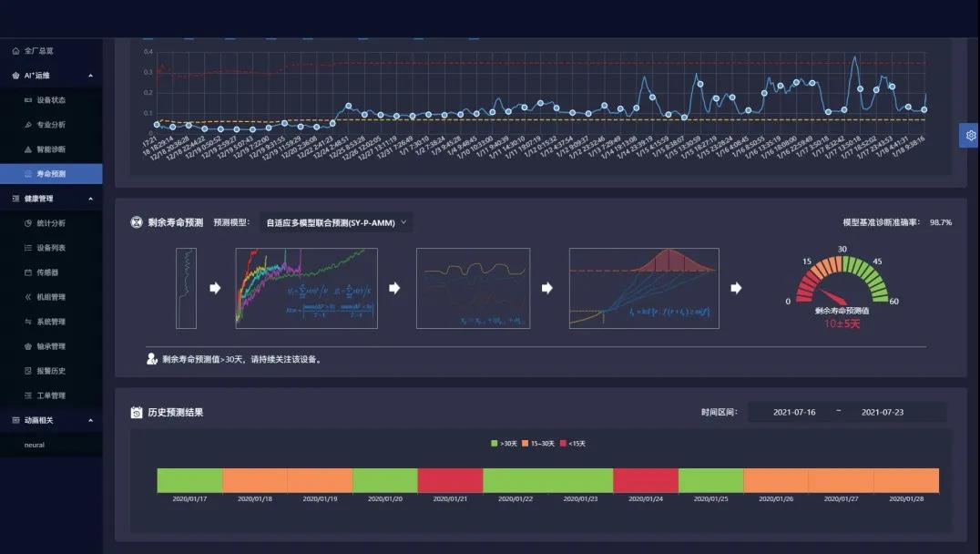Click the 统计分析 pie chart icon
Viewport: 980px width, 554px height.
28,223
